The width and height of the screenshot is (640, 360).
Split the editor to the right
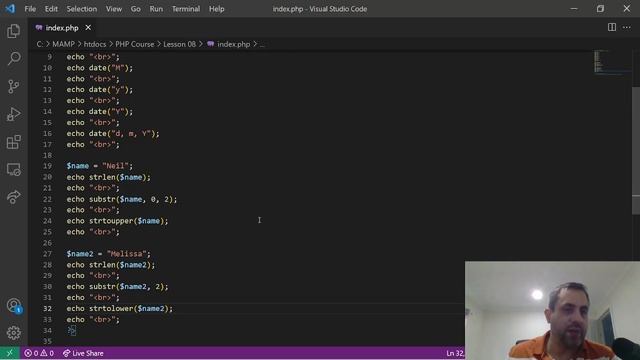[611, 27]
